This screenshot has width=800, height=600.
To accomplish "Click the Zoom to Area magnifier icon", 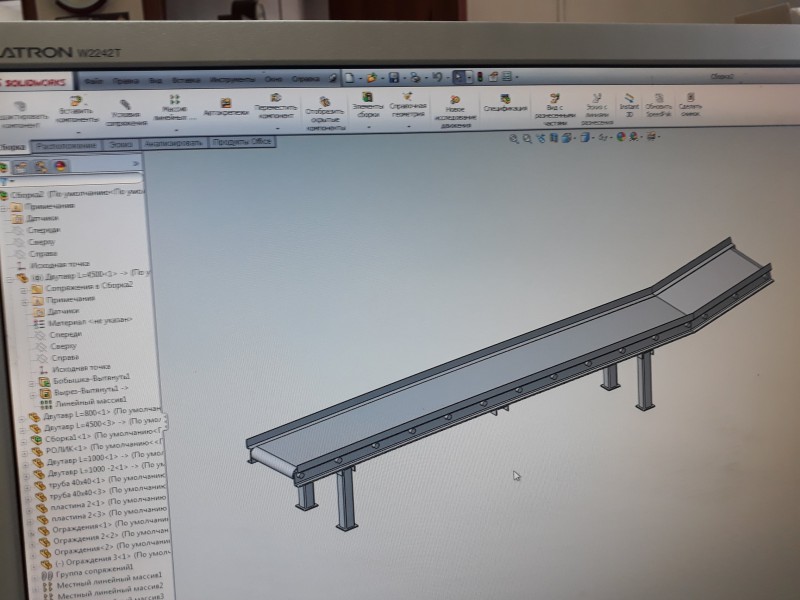I will point(527,138).
